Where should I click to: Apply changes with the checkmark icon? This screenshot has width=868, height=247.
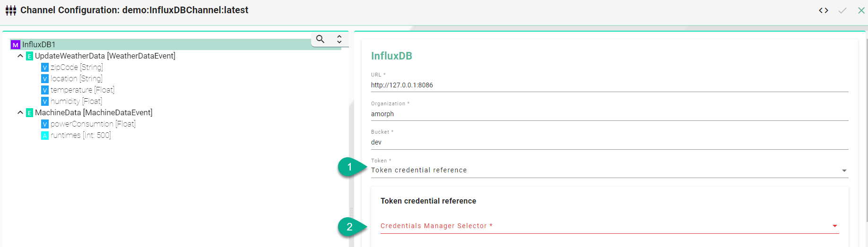tap(842, 10)
